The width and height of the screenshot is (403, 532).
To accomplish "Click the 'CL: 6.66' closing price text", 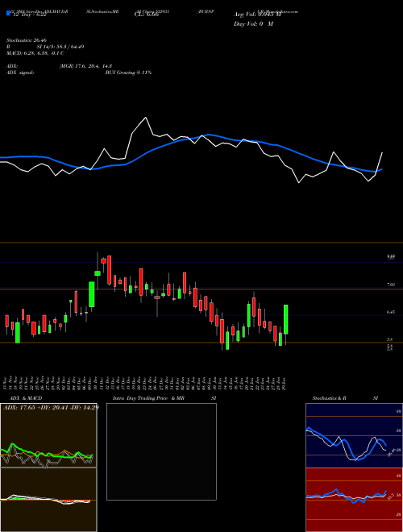I will click(147, 15).
